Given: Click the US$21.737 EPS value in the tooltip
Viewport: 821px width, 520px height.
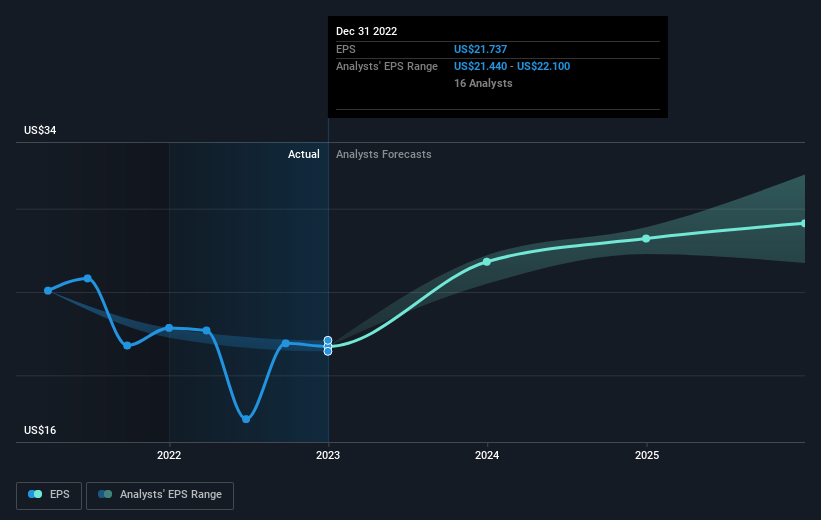Looking at the screenshot, I should pyautogui.click(x=480, y=49).
